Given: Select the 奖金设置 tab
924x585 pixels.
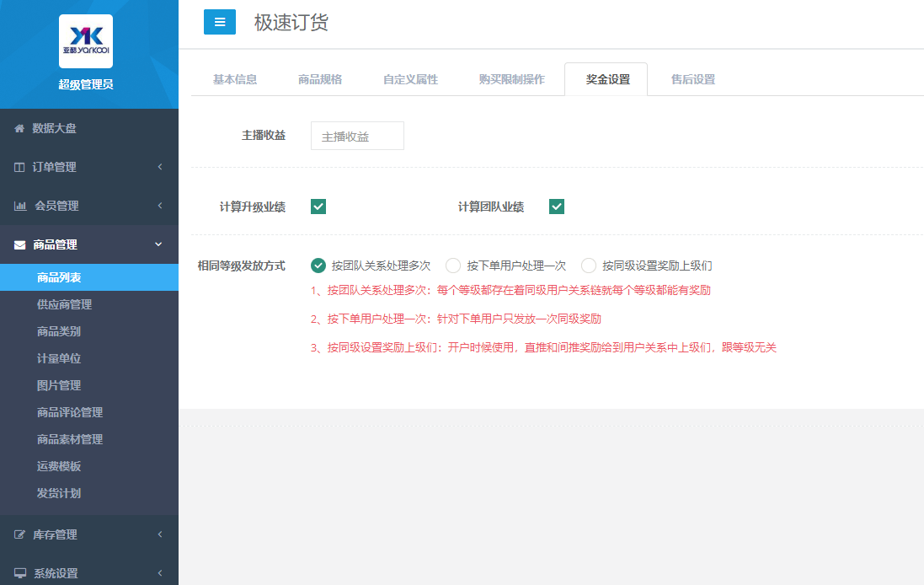Looking at the screenshot, I should [606, 79].
